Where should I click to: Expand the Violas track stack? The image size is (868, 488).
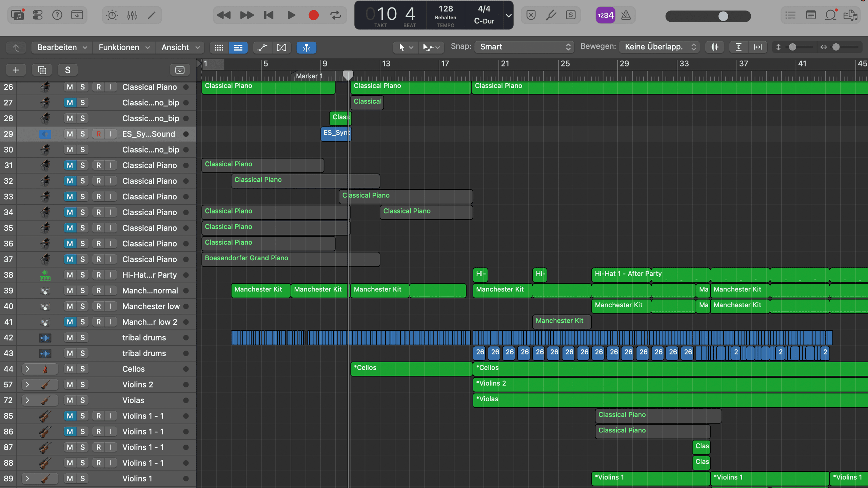27,400
